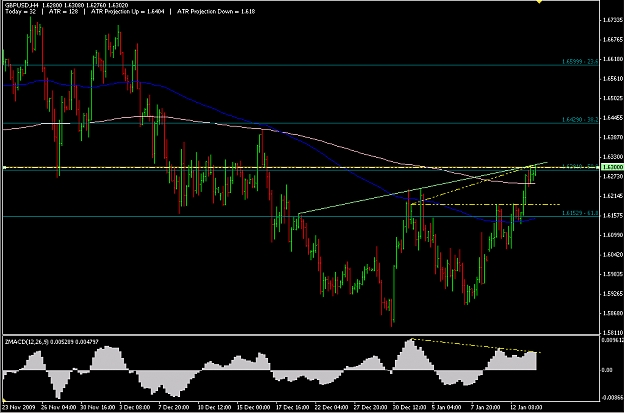
Task: Click the '5 Jan 04:00' time axis label
Action: 446,408
